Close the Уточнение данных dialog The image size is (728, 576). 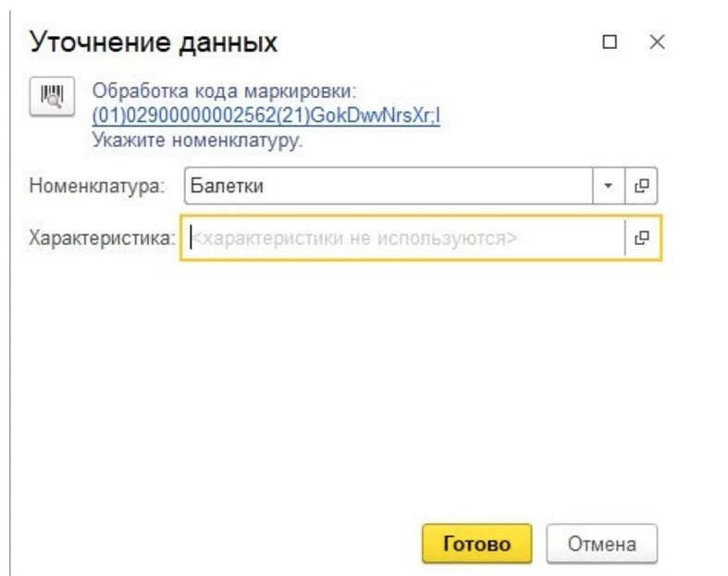tap(657, 43)
